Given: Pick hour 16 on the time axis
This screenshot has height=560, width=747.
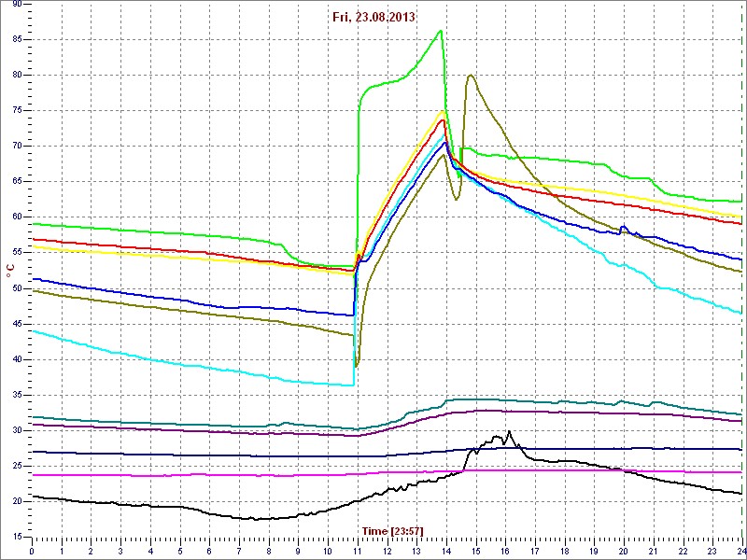Looking at the screenshot, I should [x=505, y=551].
